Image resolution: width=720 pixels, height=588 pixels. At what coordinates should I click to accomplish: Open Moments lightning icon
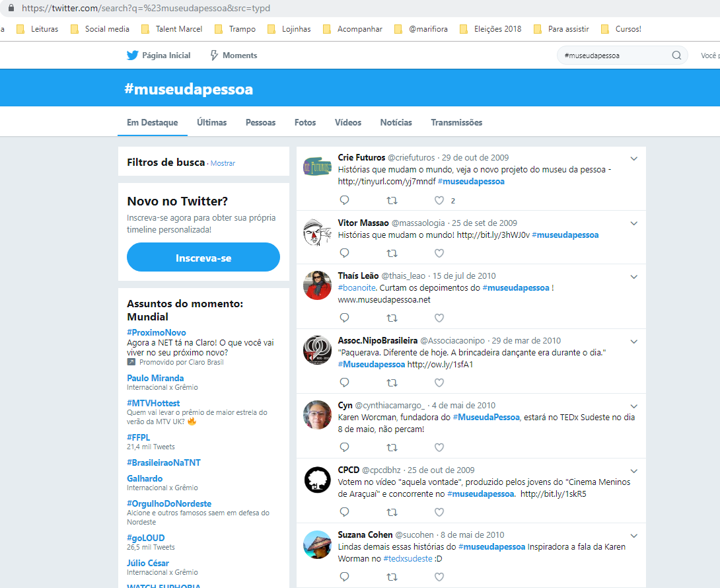click(214, 55)
